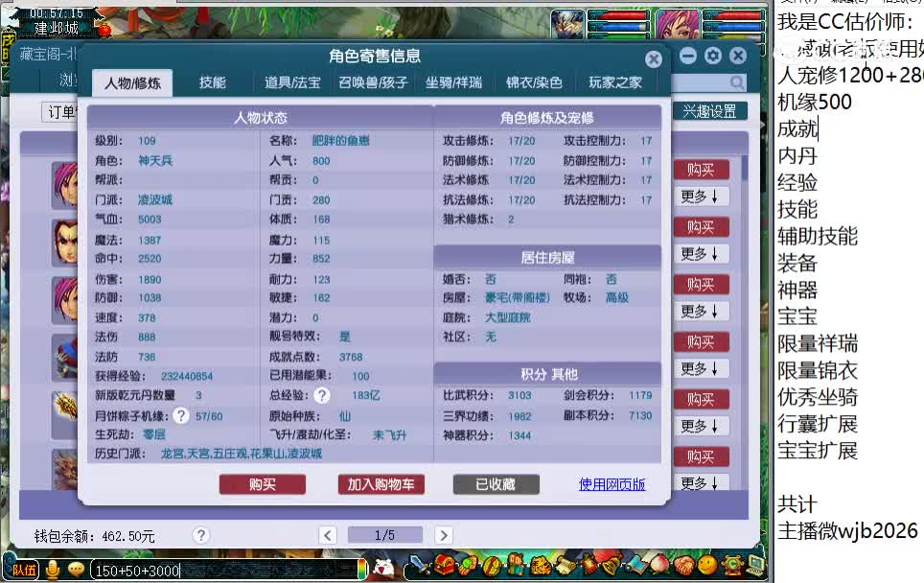This screenshot has height=583, width=924.
Task: Click the rainbow color bar beside chat input
Action: coord(362,570)
